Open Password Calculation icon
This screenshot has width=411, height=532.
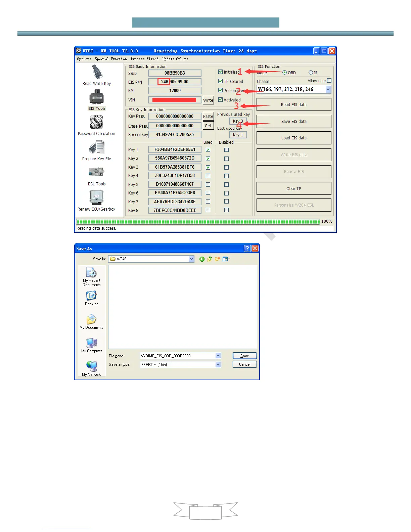click(96, 122)
